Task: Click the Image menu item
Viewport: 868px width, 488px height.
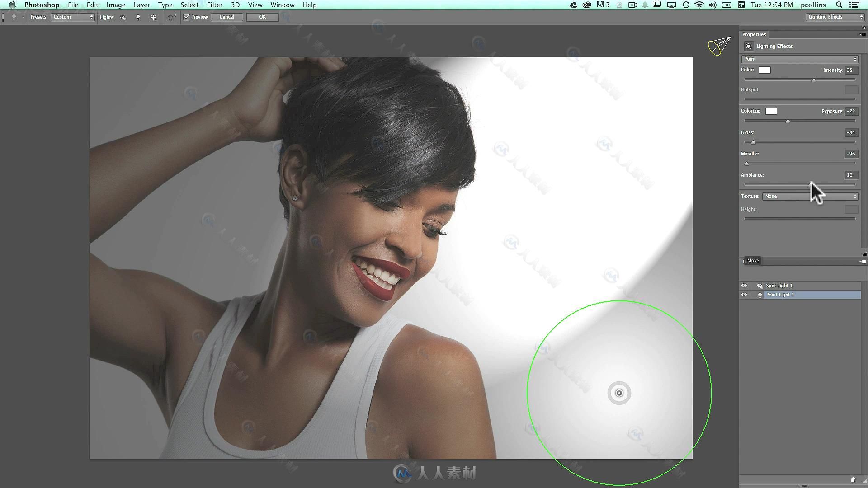Action: click(x=115, y=5)
